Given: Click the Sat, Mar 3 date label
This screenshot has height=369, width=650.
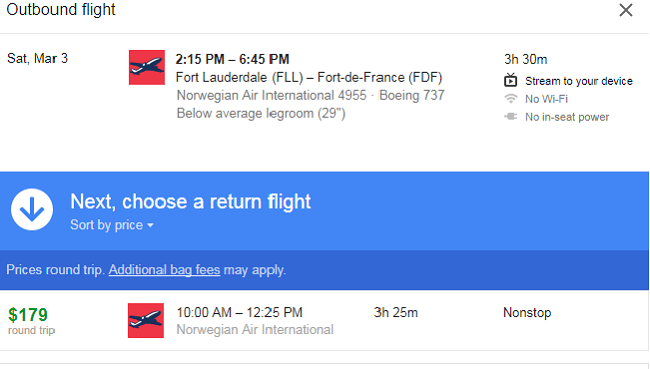Looking at the screenshot, I should pyautogui.click(x=37, y=58).
